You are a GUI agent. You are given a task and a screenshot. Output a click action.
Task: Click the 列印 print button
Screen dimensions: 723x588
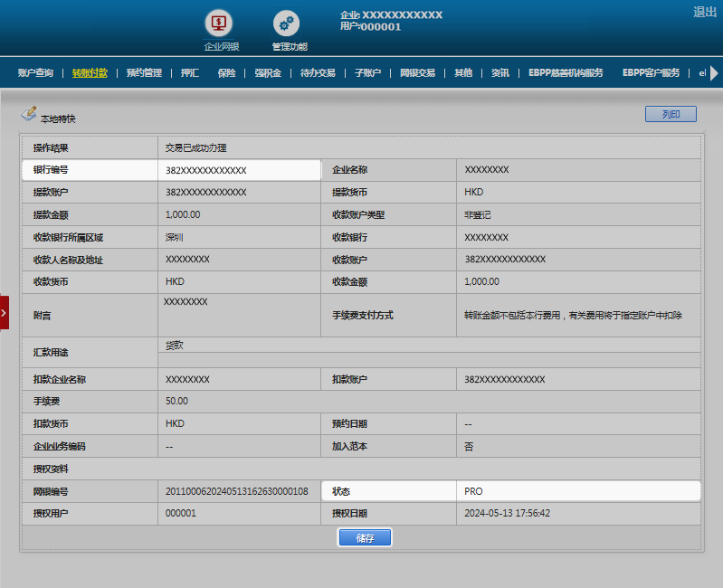(671, 114)
